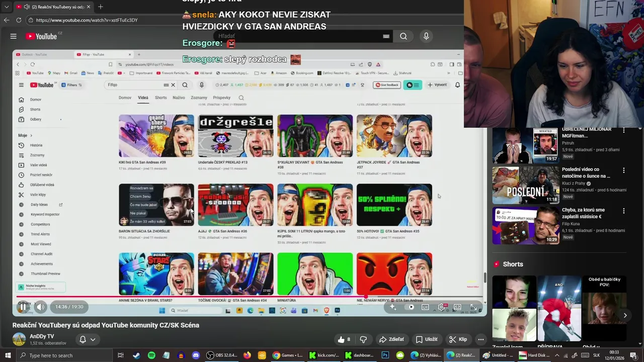Screen dimensions: 644x362
Task: Click the Klip clip button
Action: pyautogui.click(x=458, y=339)
